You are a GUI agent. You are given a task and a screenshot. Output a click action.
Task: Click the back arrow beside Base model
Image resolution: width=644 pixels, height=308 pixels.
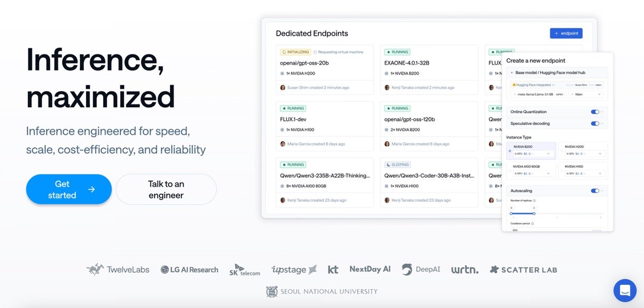tap(511, 73)
